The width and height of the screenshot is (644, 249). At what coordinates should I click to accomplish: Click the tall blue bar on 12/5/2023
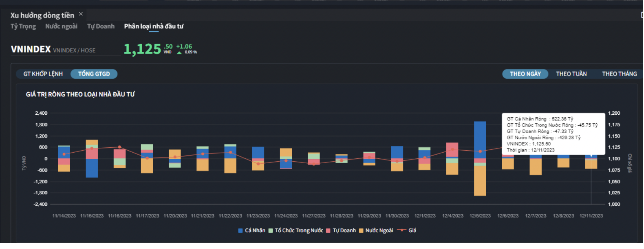480,139
